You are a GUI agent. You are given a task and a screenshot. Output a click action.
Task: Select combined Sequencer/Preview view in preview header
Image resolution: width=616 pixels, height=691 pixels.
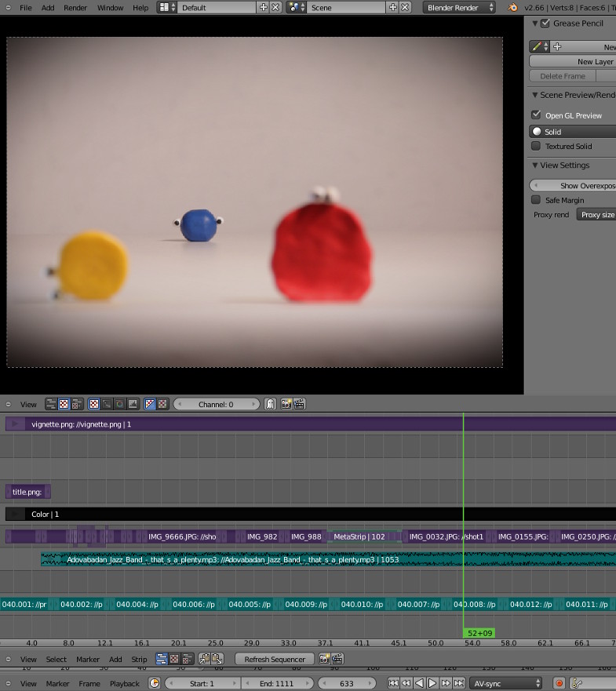pos(77,404)
